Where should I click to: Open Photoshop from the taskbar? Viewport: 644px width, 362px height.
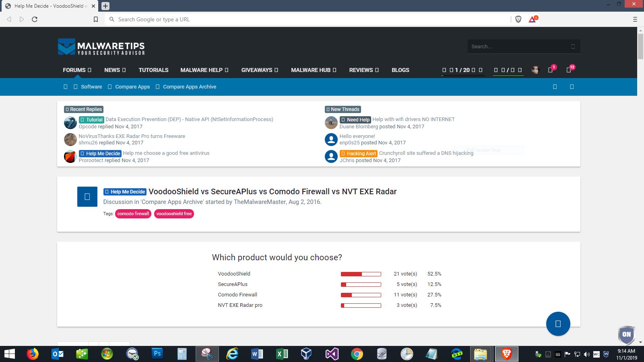tap(157, 354)
